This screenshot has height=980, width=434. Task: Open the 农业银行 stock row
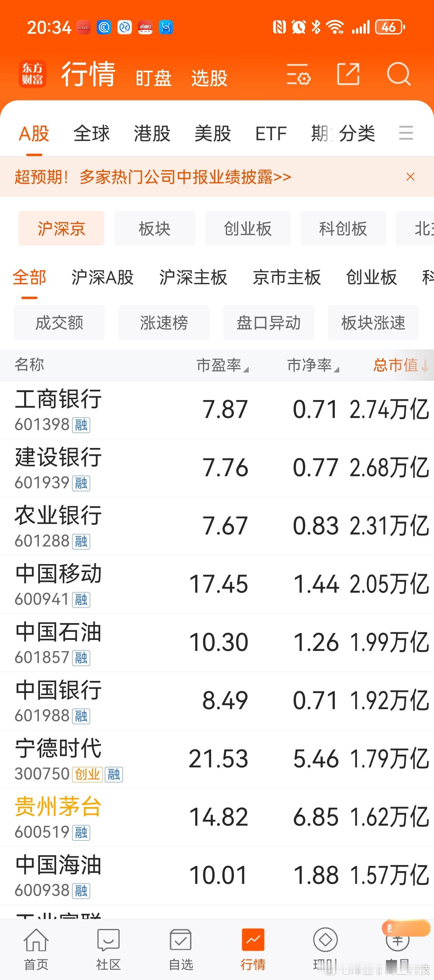(x=217, y=526)
